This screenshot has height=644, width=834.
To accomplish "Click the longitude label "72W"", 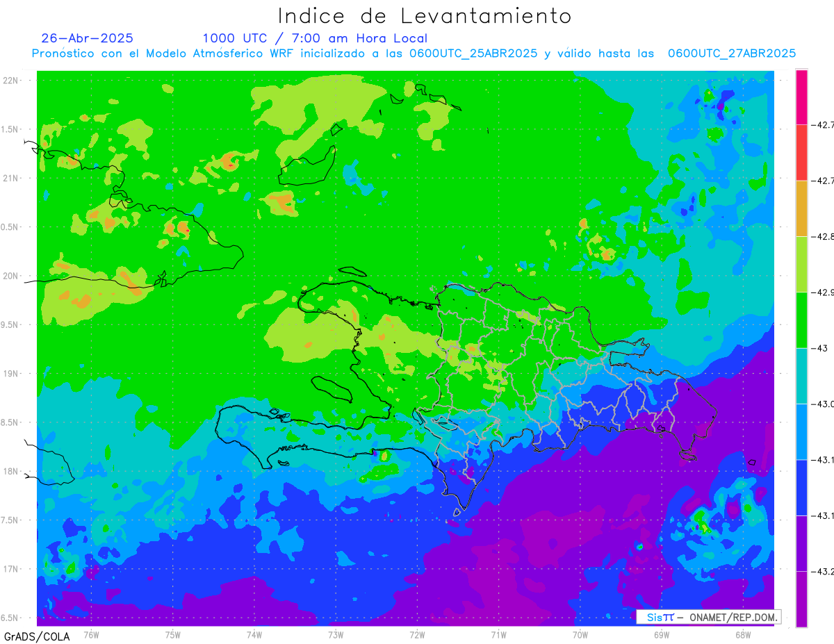I will (417, 634).
